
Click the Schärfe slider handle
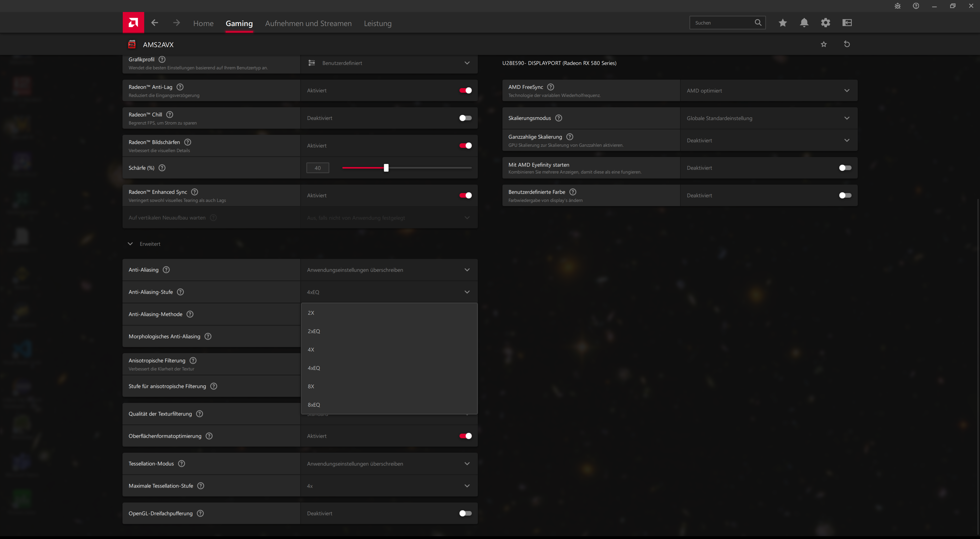pos(386,168)
